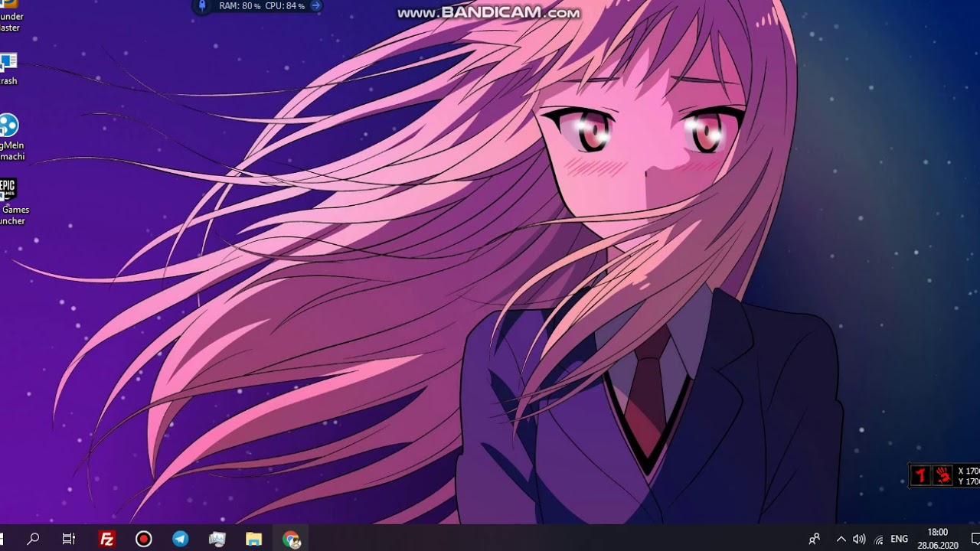Click the RAM: 80 % reading
This screenshot has width=980, height=551.
coord(240,6)
